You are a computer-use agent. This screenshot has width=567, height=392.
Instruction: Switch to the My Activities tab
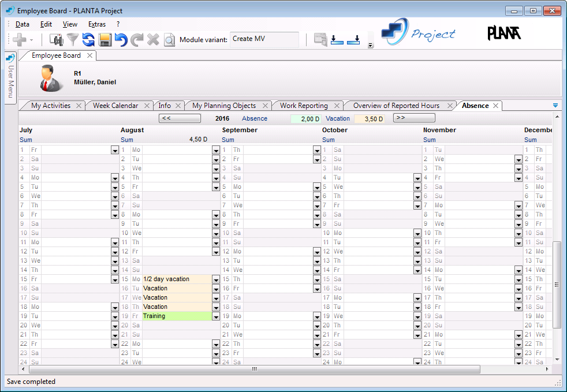coord(51,106)
